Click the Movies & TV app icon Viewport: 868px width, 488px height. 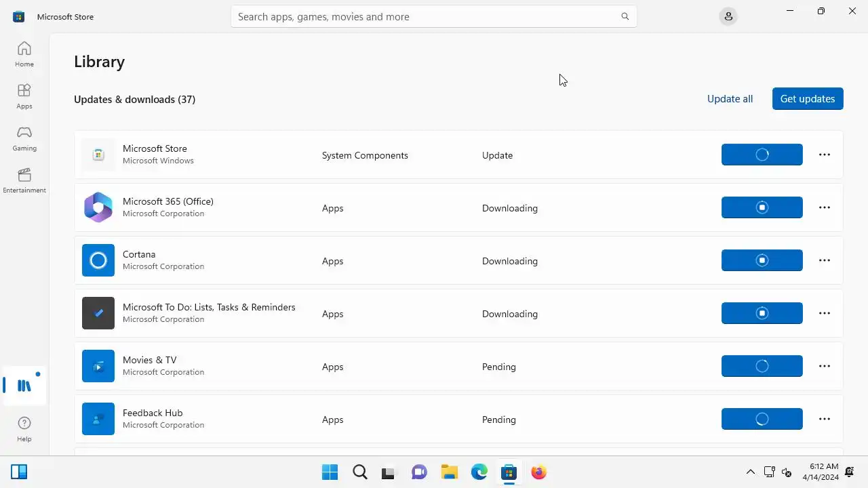[98, 366]
